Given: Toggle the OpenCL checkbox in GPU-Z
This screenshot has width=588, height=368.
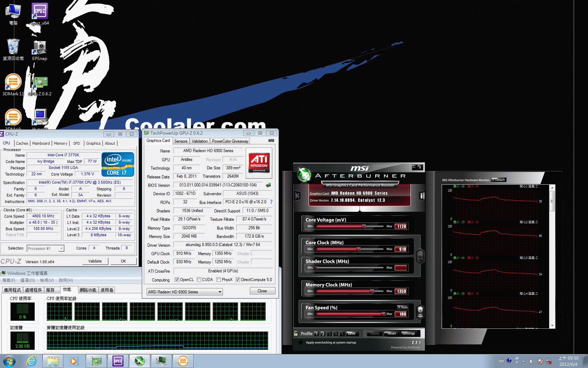Looking at the screenshot, I should coord(177,280).
